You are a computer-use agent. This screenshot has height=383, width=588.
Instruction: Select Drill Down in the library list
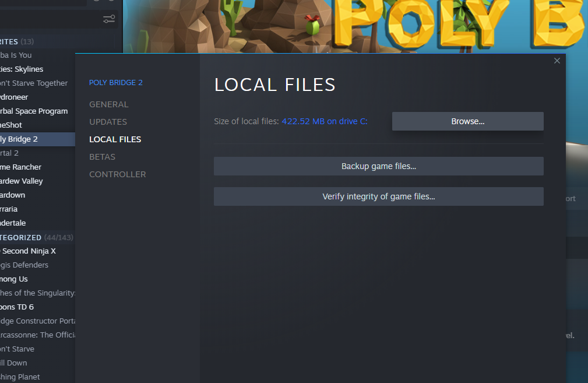pyautogui.click(x=37, y=363)
